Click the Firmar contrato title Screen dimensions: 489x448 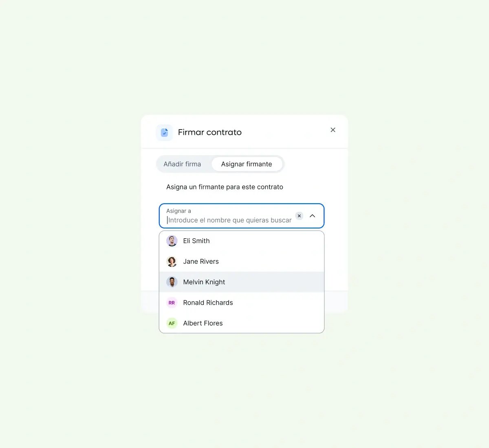[x=210, y=132]
